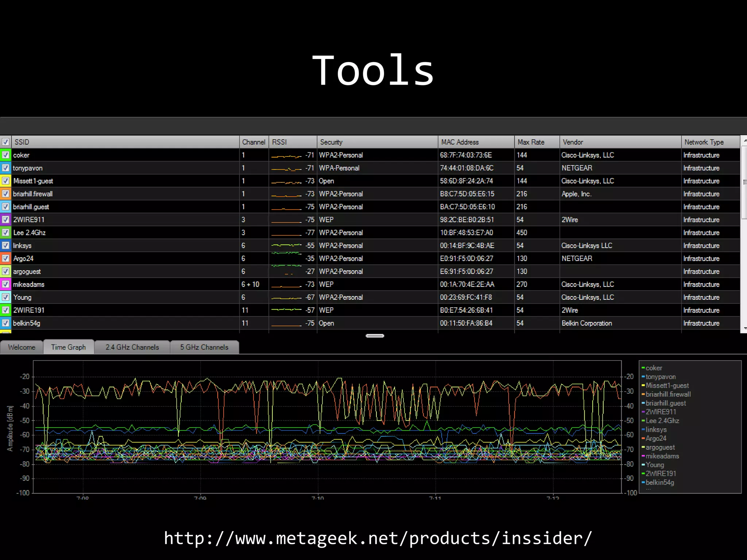Image resolution: width=747 pixels, height=560 pixels.
Task: Click the scrollbar up arrow of network table
Action: tap(744, 140)
